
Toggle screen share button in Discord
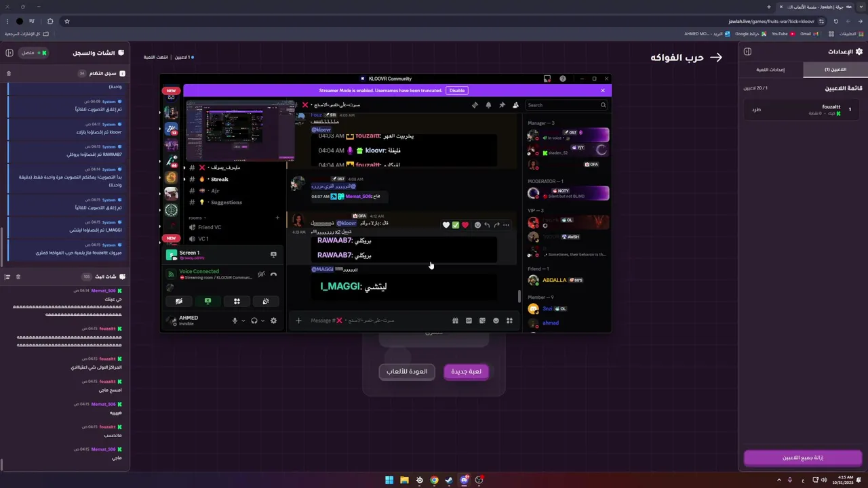[x=208, y=301]
